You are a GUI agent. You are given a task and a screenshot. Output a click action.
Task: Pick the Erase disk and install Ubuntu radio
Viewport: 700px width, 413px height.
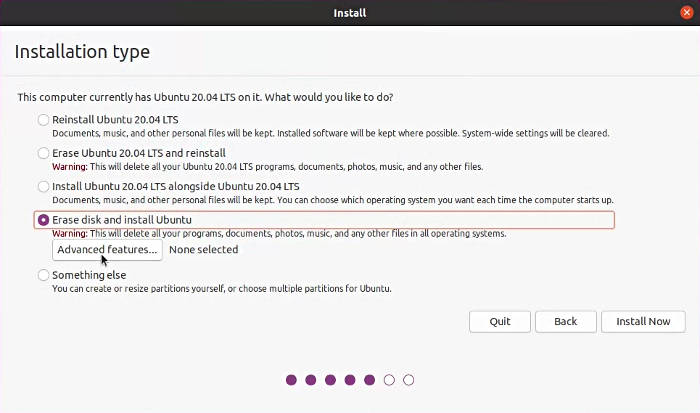(x=43, y=220)
